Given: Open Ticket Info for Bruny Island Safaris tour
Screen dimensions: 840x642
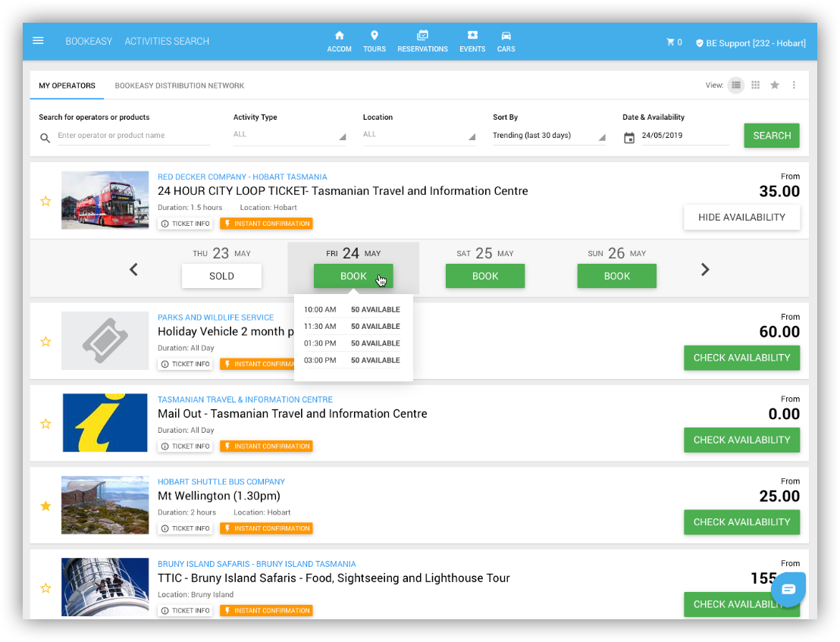Looking at the screenshot, I should tap(185, 610).
